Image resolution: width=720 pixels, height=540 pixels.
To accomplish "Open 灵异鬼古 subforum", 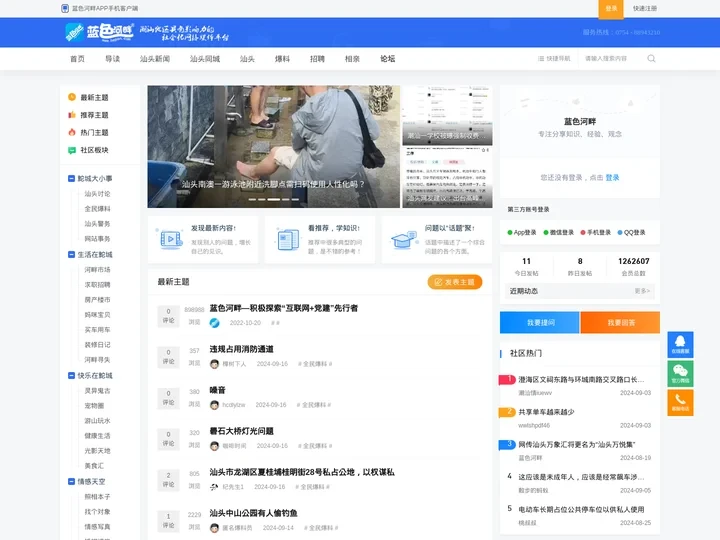I will click(x=97, y=391).
